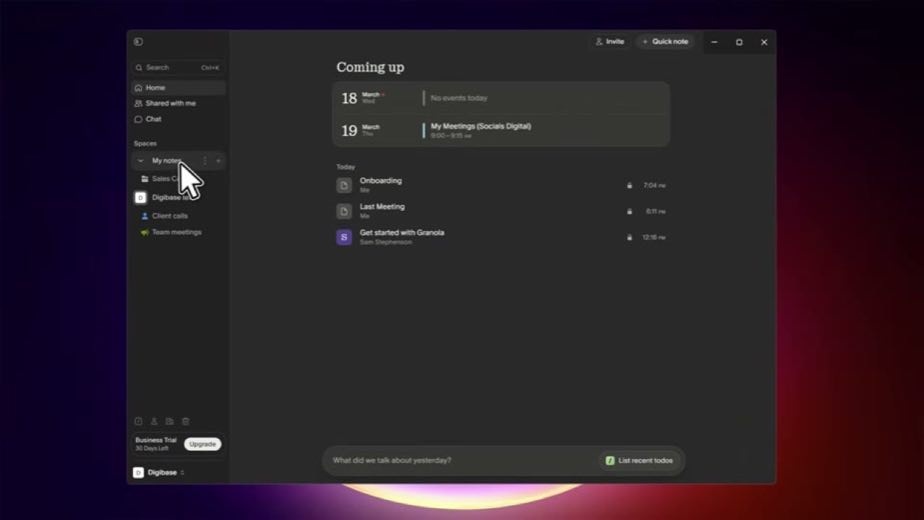
Task: Minimize the Granola window
Action: click(714, 42)
